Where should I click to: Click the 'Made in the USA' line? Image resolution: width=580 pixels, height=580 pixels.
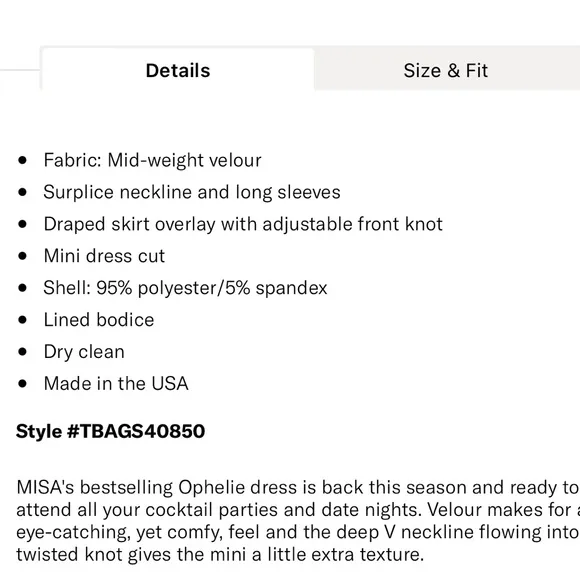(116, 383)
